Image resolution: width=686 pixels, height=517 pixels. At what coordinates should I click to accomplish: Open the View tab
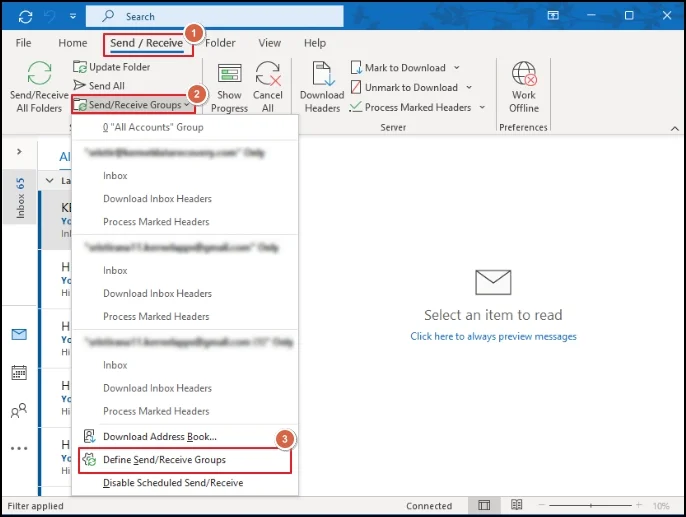[270, 43]
